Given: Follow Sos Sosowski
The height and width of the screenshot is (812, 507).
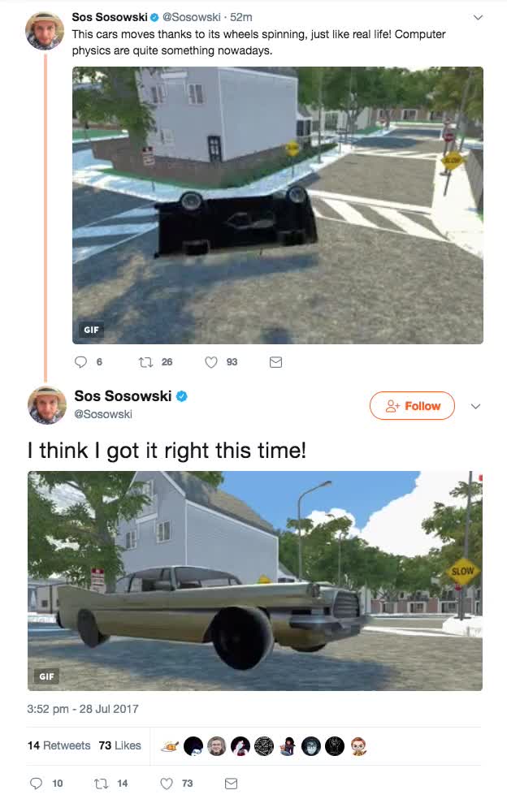Looking at the screenshot, I should click(412, 406).
